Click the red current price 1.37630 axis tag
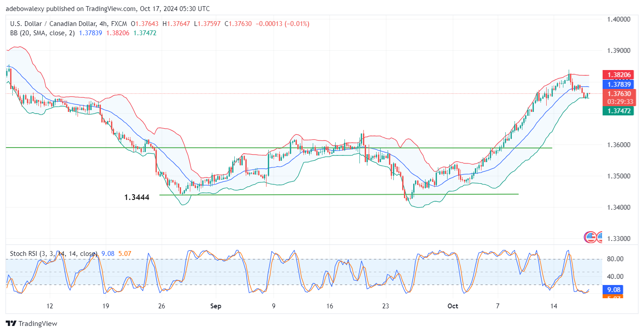 [x=619, y=94]
